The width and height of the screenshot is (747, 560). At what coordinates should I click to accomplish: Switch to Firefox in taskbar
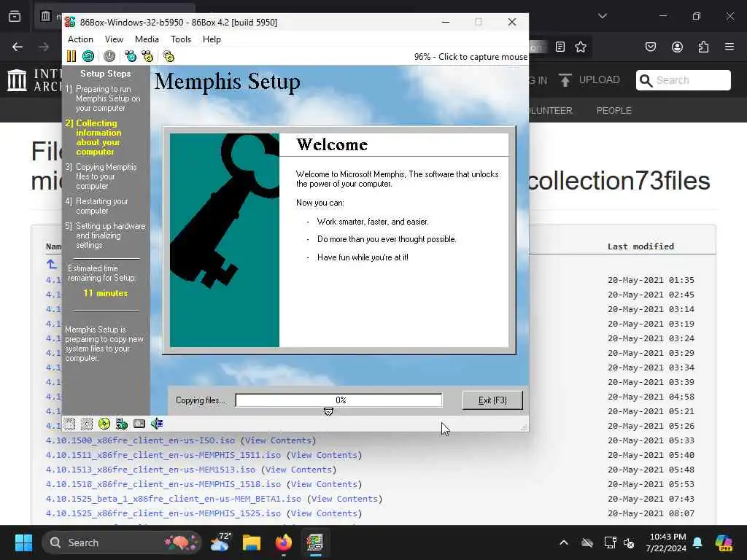click(284, 542)
